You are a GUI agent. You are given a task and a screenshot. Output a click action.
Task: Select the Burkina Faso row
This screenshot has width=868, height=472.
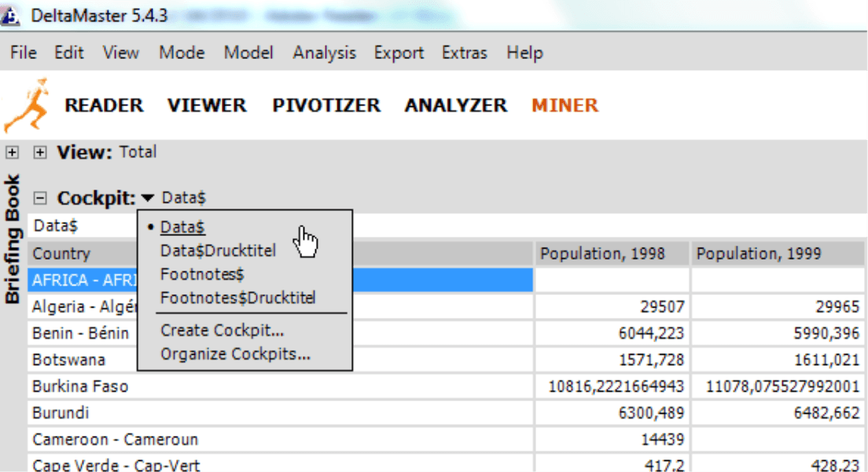[280, 386]
